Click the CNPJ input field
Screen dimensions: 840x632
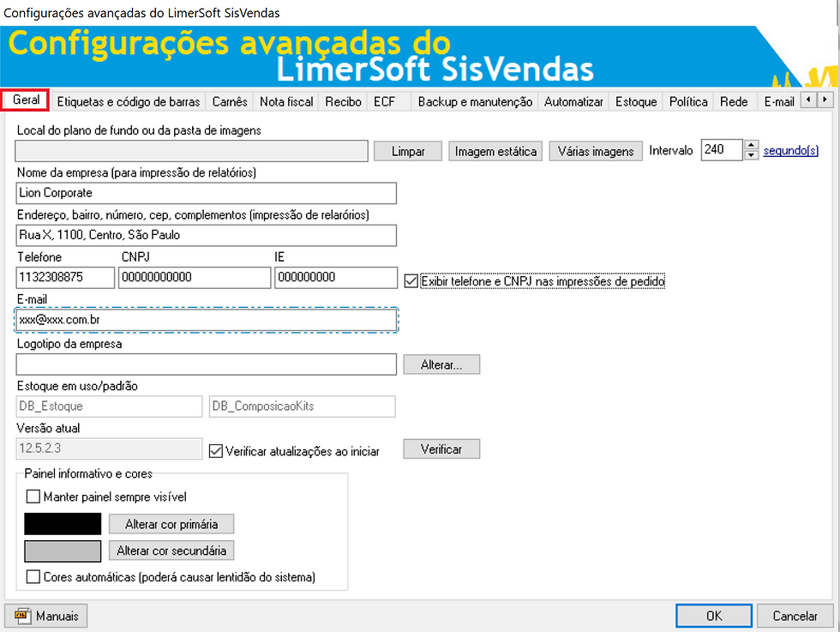pyautogui.click(x=195, y=278)
